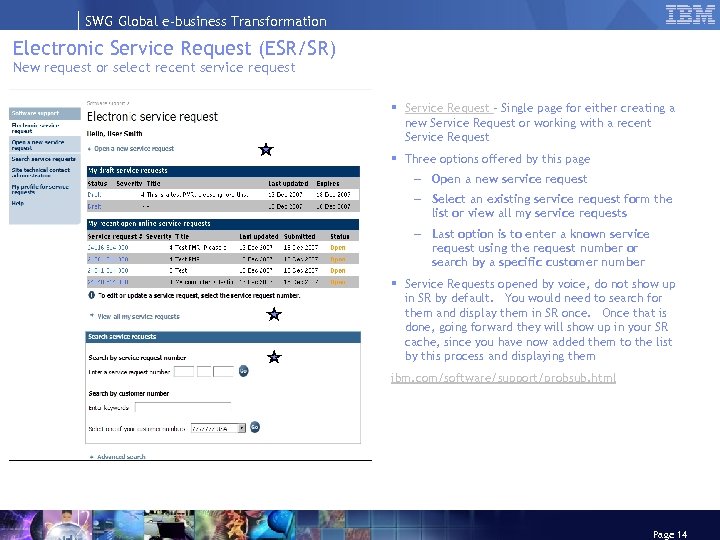Click the SWG Global e-business Transformation title
Screen dimensions: 720x540
[206, 21]
